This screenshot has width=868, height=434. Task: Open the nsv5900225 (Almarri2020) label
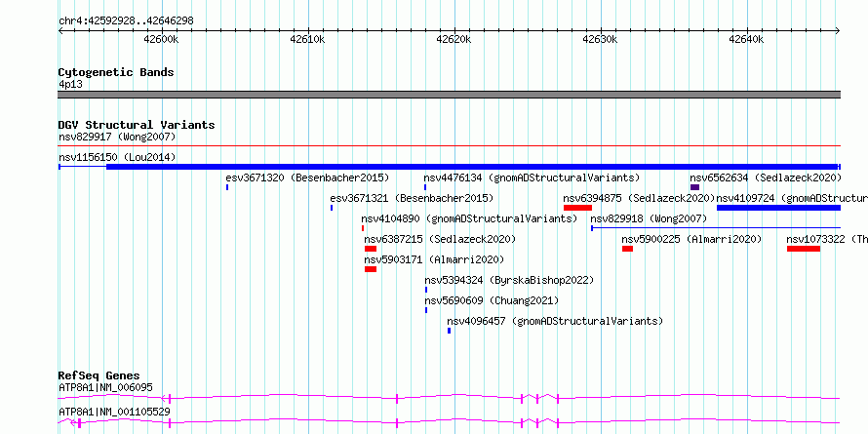691,239
